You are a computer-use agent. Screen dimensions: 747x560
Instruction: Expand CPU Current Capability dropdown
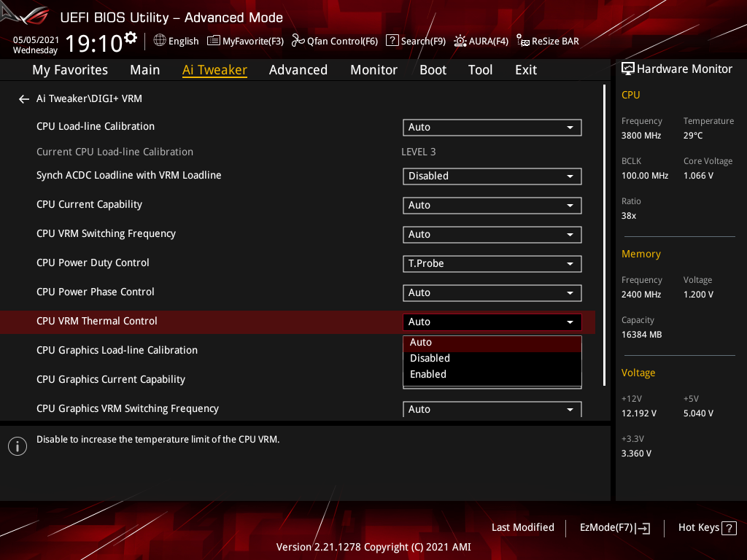click(492, 205)
